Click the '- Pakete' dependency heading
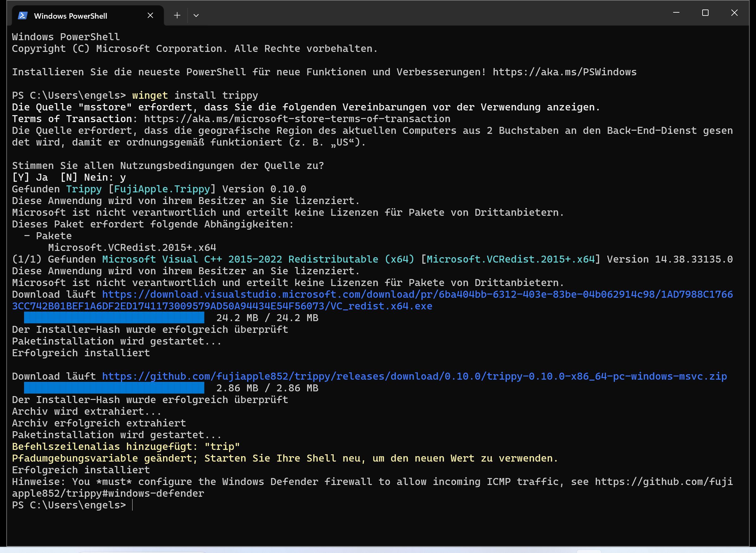This screenshot has width=756, height=553. tap(48, 236)
